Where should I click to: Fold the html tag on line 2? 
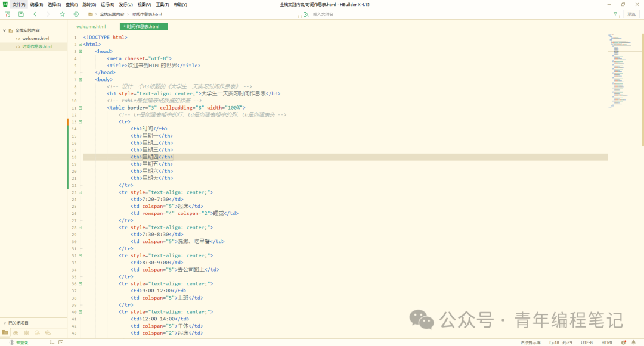(80, 44)
